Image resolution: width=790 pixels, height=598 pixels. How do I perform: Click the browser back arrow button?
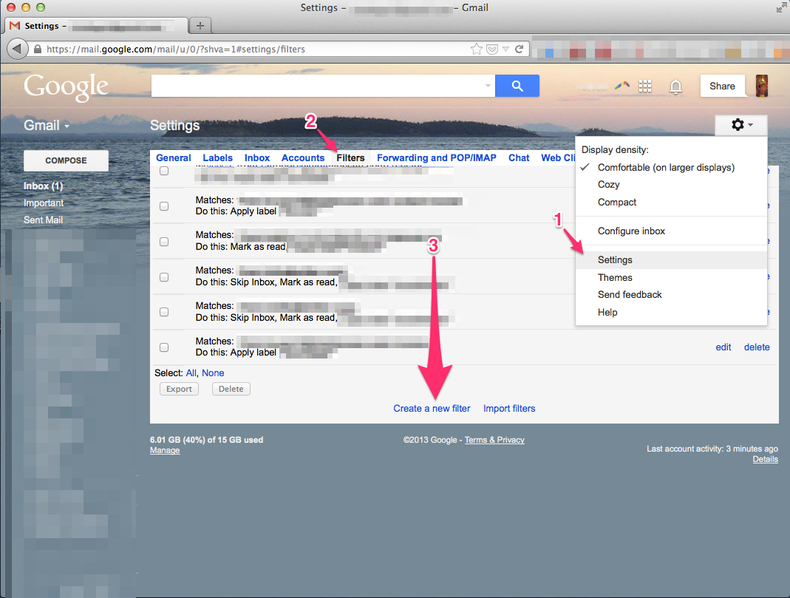[17, 49]
